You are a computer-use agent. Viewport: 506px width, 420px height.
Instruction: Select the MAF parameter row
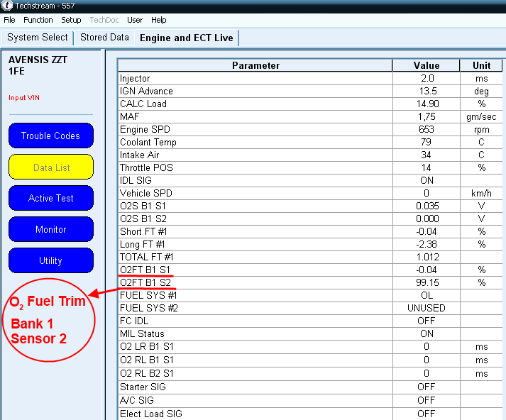click(310, 116)
